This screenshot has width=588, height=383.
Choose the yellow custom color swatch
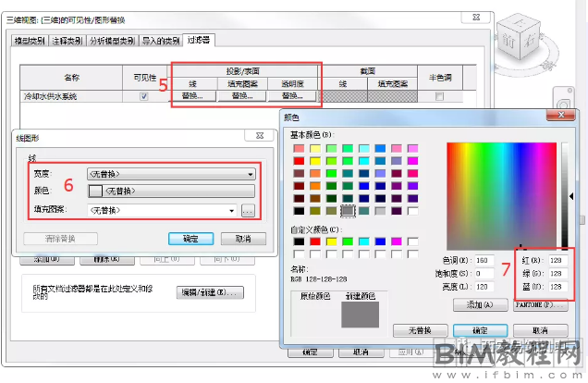(x=332, y=241)
